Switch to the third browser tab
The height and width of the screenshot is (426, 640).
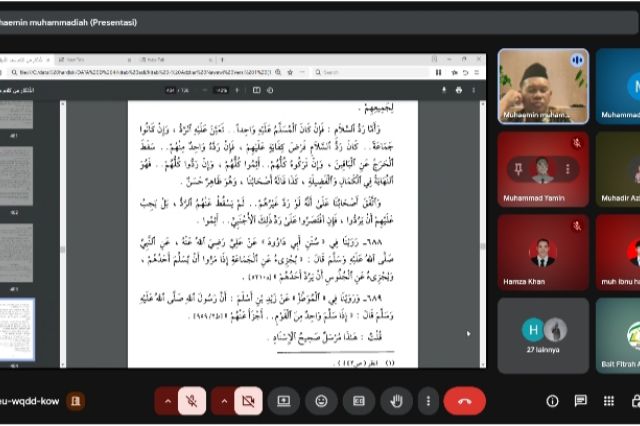click(x=176, y=60)
